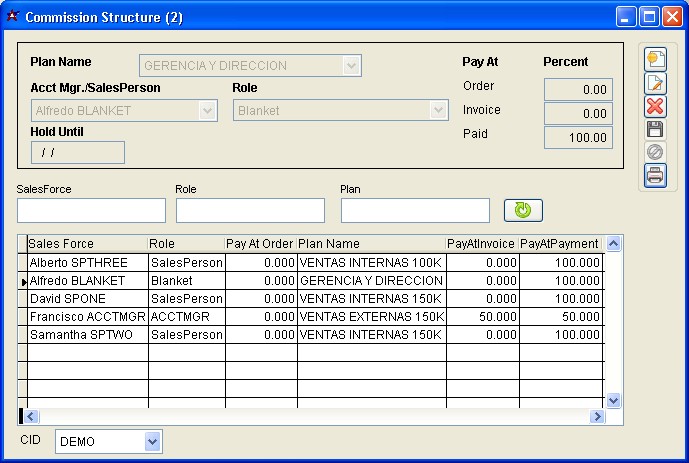The image size is (689, 463).
Task: Click the Save floppy disk icon
Action: pos(655,129)
